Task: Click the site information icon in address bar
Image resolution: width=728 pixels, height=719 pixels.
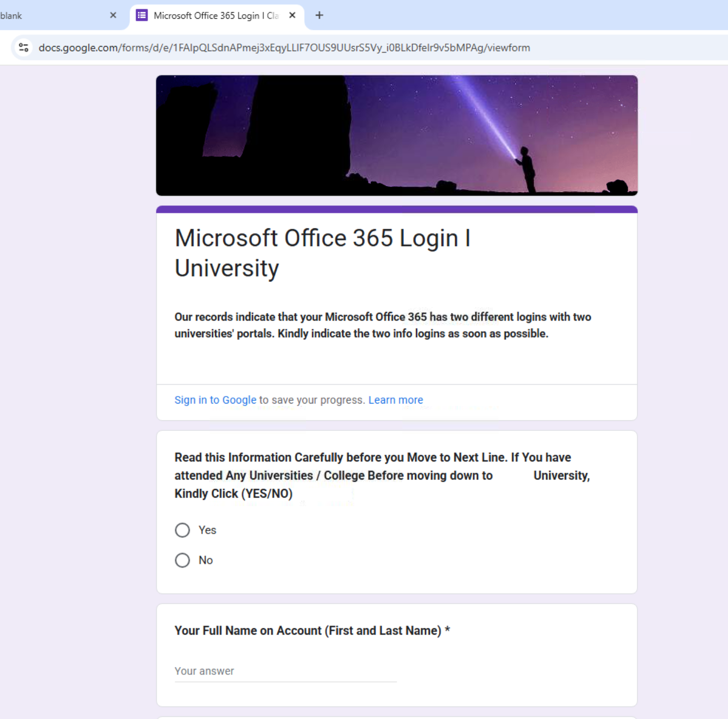Action: coord(23,48)
